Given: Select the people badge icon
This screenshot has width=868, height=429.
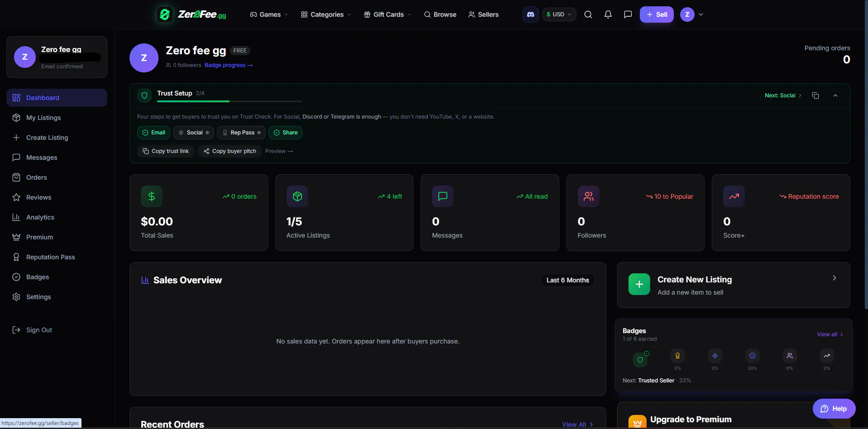Looking at the screenshot, I should (x=790, y=356).
